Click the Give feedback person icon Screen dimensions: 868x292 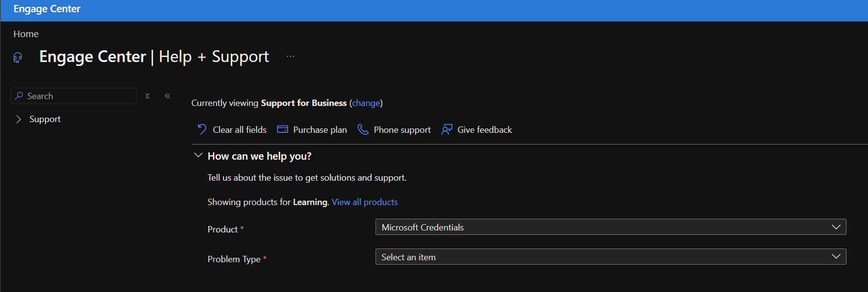[x=446, y=129]
